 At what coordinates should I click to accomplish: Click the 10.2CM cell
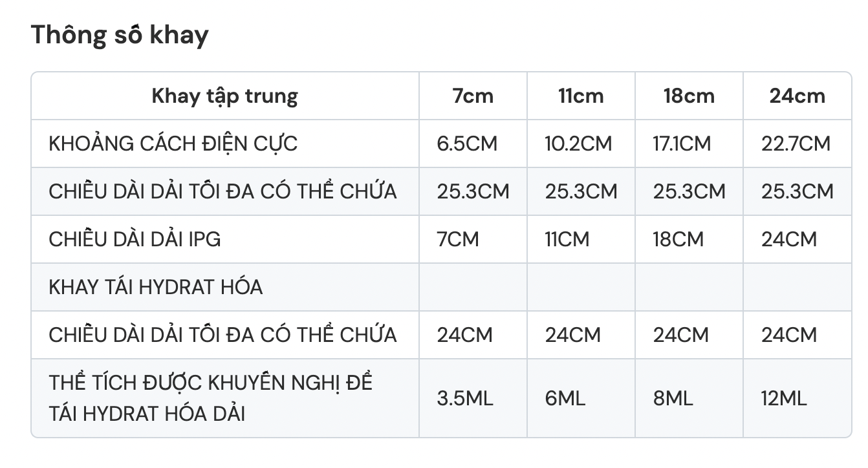coord(578,144)
